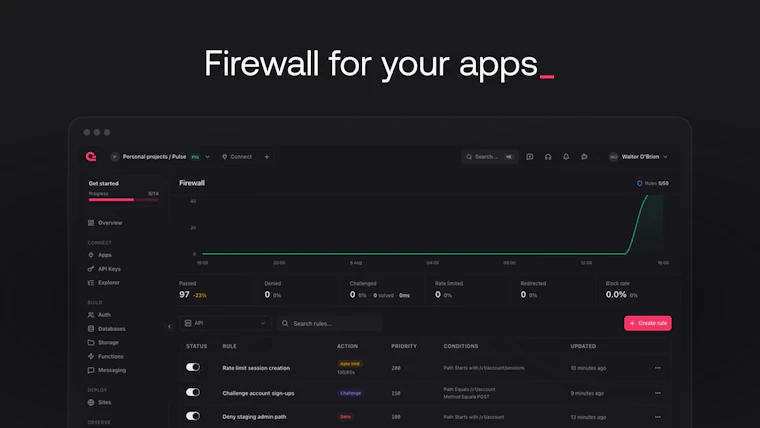Click the Storage folder icon

click(x=91, y=342)
